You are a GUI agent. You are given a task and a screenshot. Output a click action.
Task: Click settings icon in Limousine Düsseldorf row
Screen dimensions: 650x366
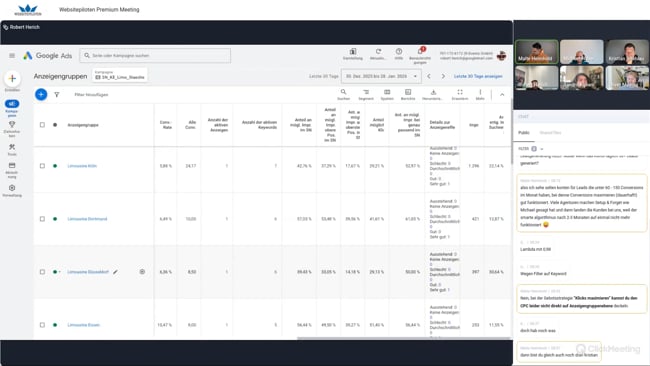pyautogui.click(x=142, y=272)
